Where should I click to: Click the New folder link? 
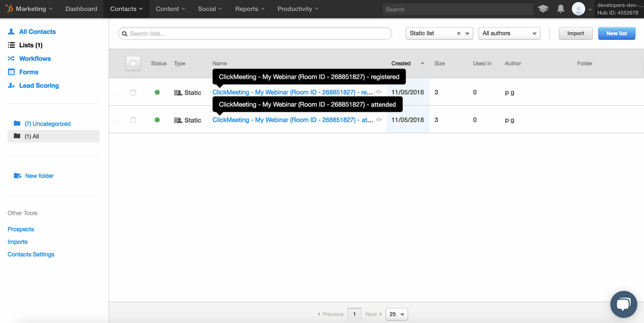39,176
